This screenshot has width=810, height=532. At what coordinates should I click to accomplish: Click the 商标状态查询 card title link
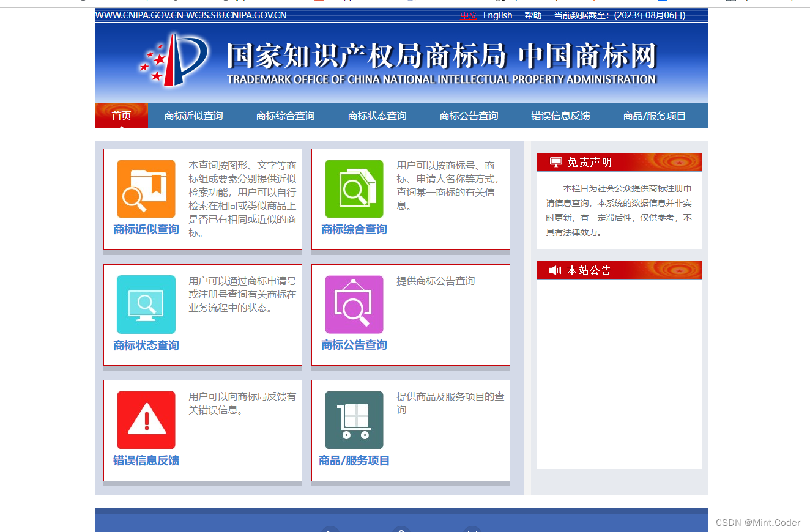point(146,345)
